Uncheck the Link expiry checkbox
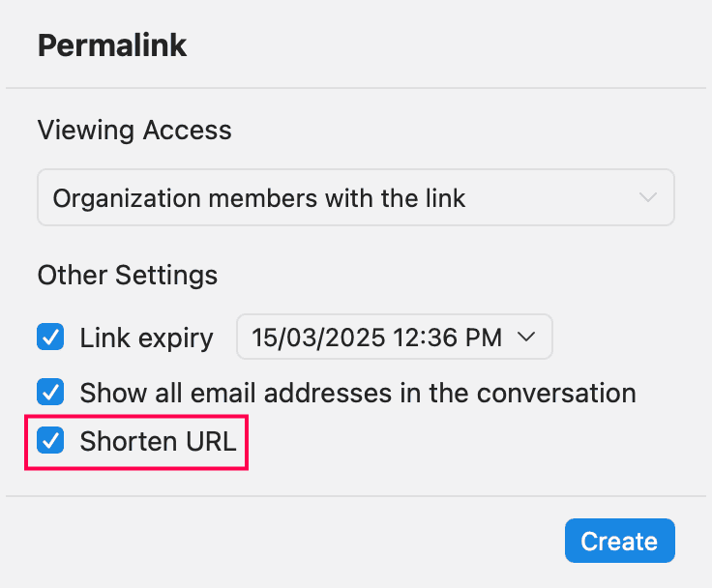712x588 pixels. click(50, 338)
